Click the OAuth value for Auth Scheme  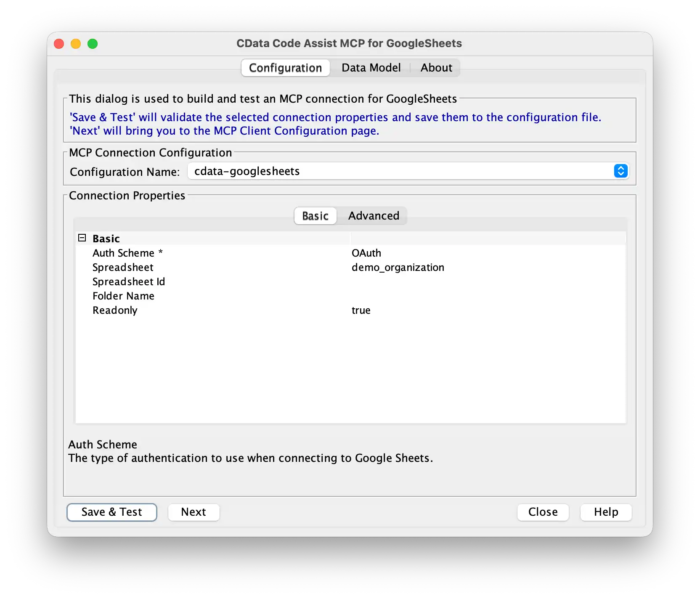pyautogui.click(x=366, y=253)
